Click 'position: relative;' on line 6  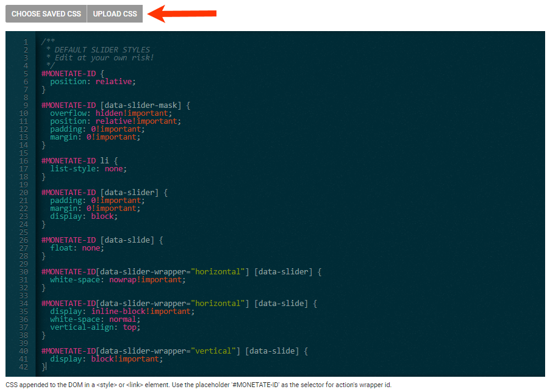93,82
